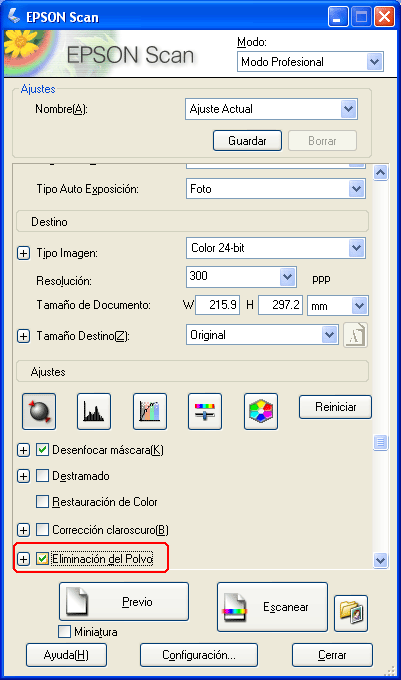
Task: Open the Tipo Imagen Color 24-bit dropdown
Action: pyautogui.click(x=276, y=248)
